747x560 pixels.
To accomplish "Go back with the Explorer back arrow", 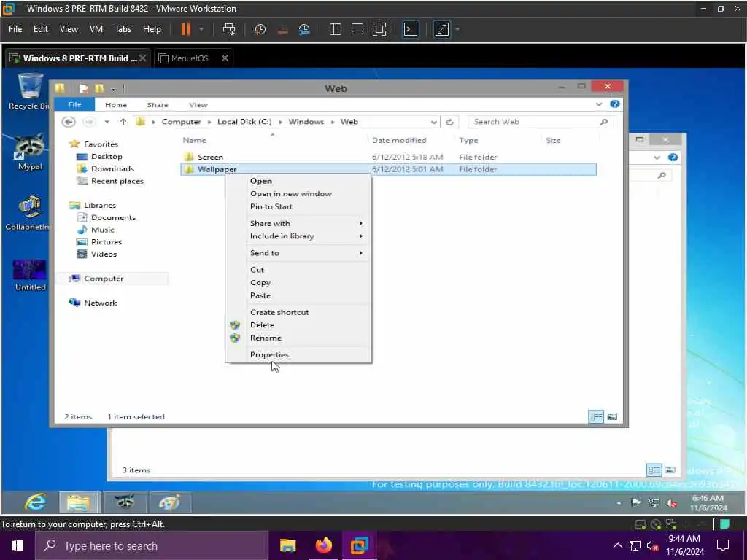I will (69, 122).
